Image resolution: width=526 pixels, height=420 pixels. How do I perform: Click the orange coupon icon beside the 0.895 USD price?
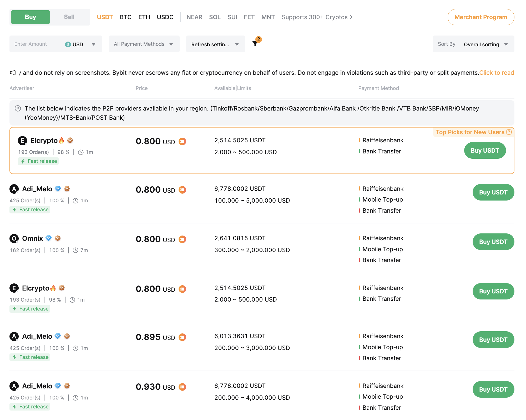(182, 337)
